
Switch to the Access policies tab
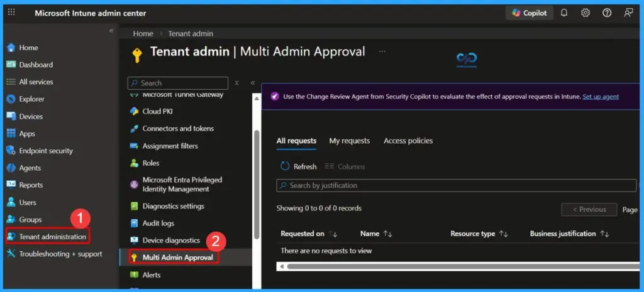[408, 141]
